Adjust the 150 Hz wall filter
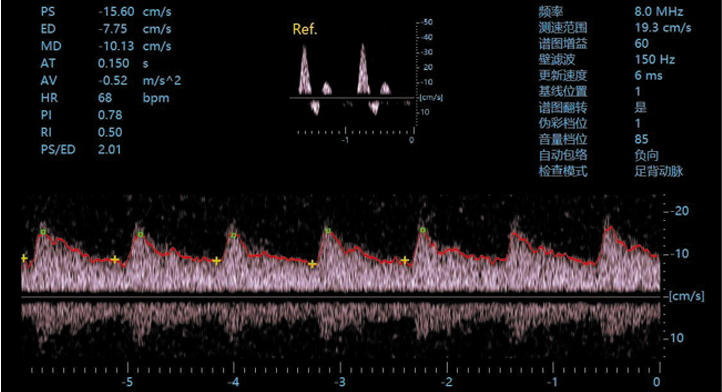The height and width of the screenshot is (392, 722). [655, 59]
